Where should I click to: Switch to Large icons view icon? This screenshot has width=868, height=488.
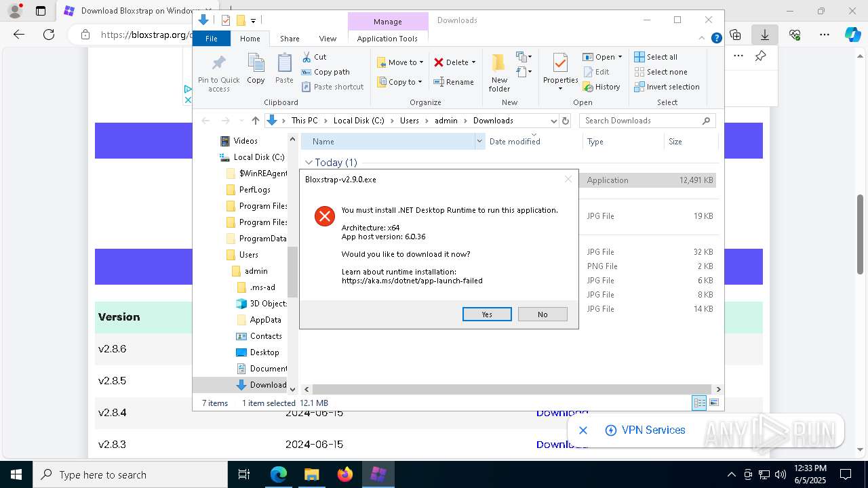[x=713, y=403]
